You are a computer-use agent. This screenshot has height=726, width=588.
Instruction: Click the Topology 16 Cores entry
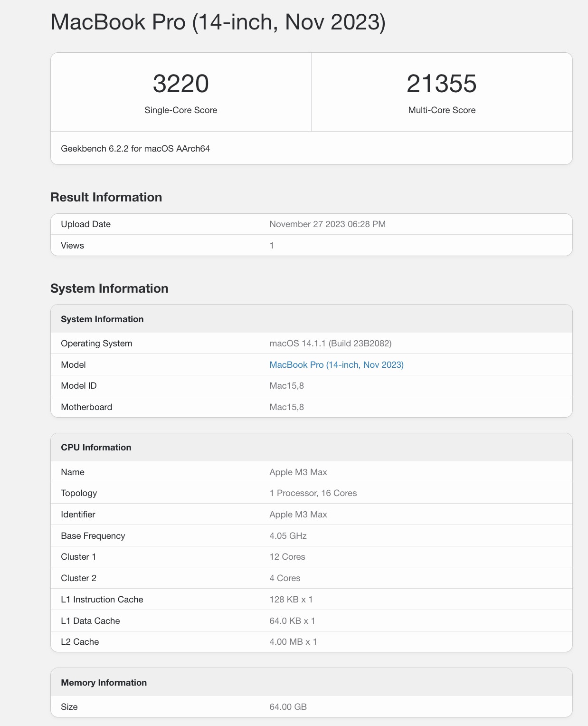point(313,493)
